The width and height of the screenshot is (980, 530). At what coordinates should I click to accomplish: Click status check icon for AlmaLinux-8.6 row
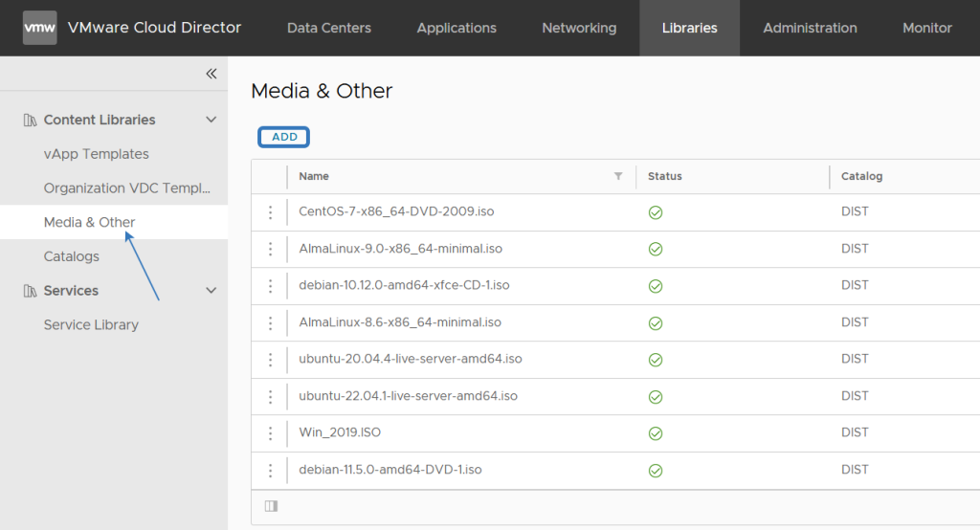coord(655,323)
